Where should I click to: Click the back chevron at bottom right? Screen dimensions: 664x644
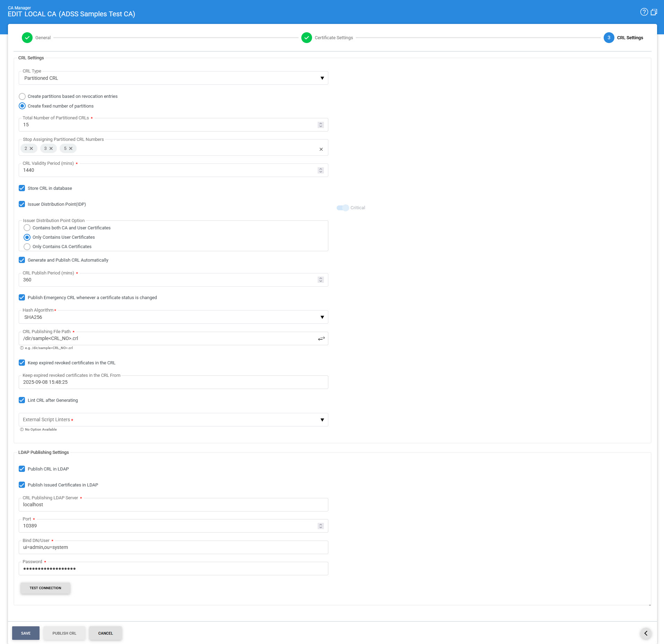[646, 633]
